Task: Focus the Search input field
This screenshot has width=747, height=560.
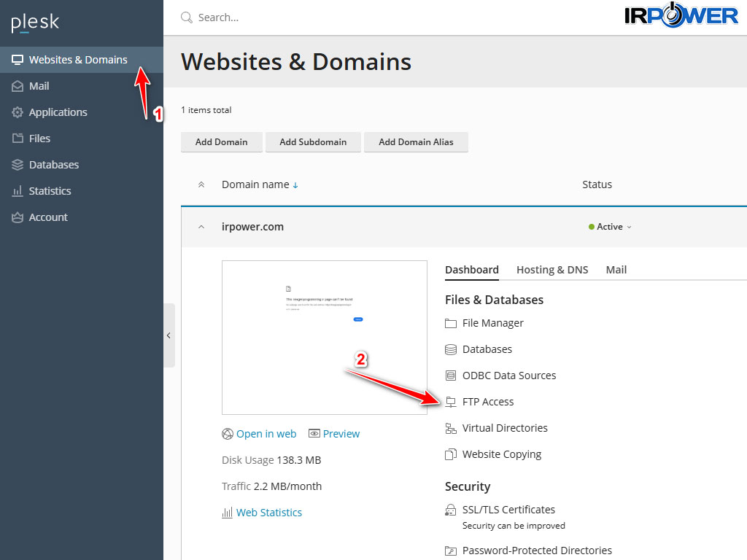Action: click(365, 17)
